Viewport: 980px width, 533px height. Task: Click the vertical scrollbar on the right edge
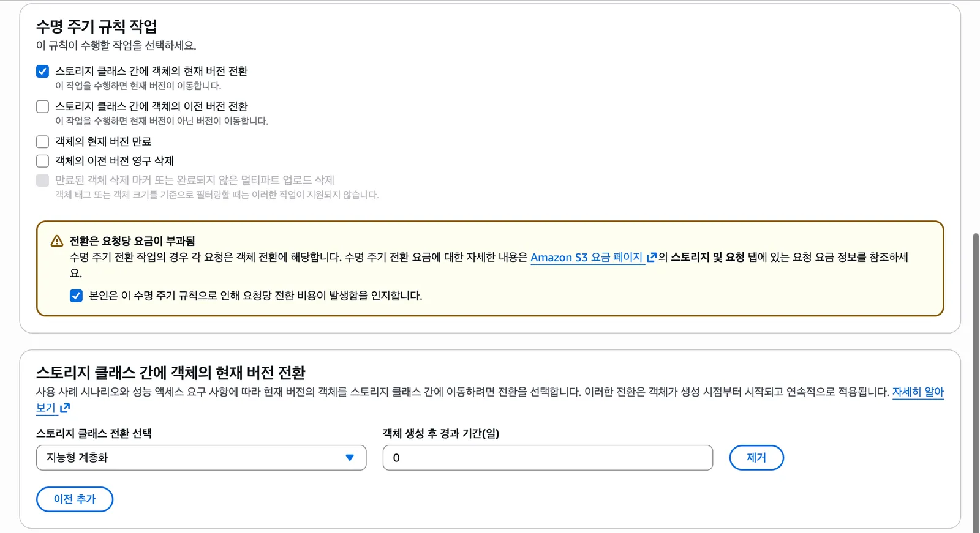click(x=976, y=382)
